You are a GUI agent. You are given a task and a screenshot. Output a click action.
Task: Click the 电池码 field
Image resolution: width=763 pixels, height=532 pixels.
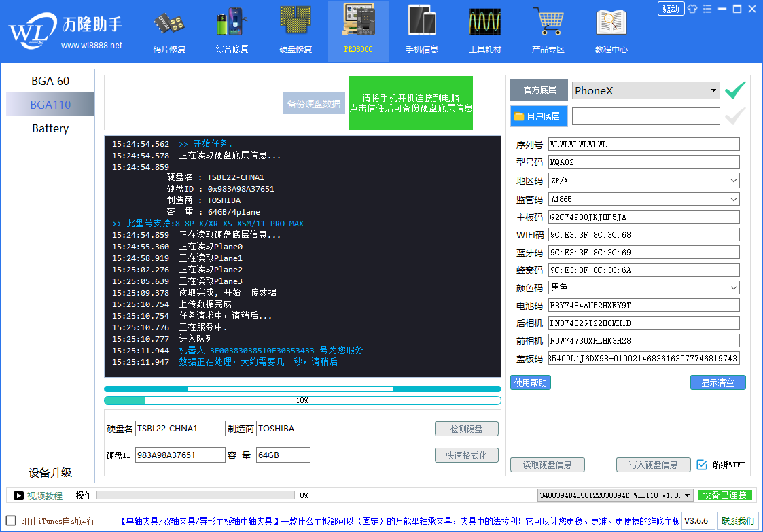(644, 305)
